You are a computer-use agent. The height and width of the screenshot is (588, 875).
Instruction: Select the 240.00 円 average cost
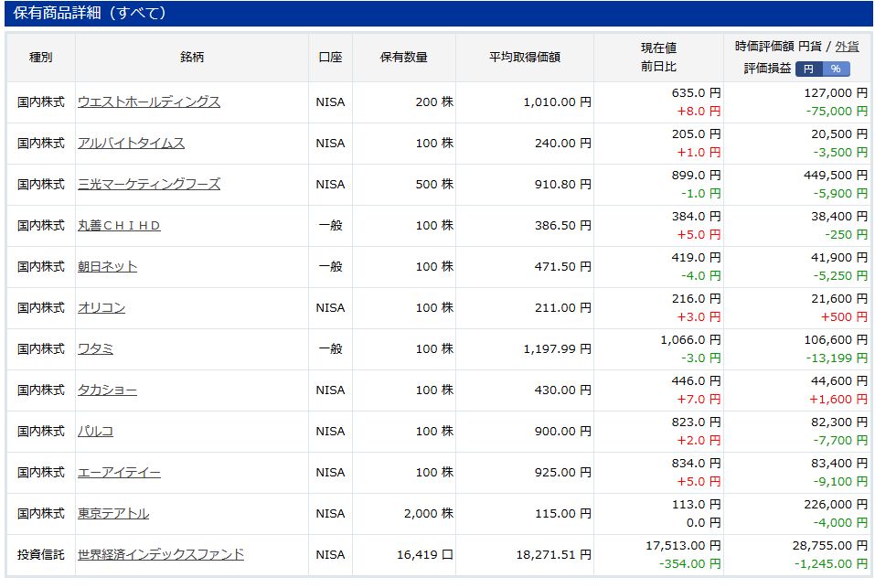563,144
